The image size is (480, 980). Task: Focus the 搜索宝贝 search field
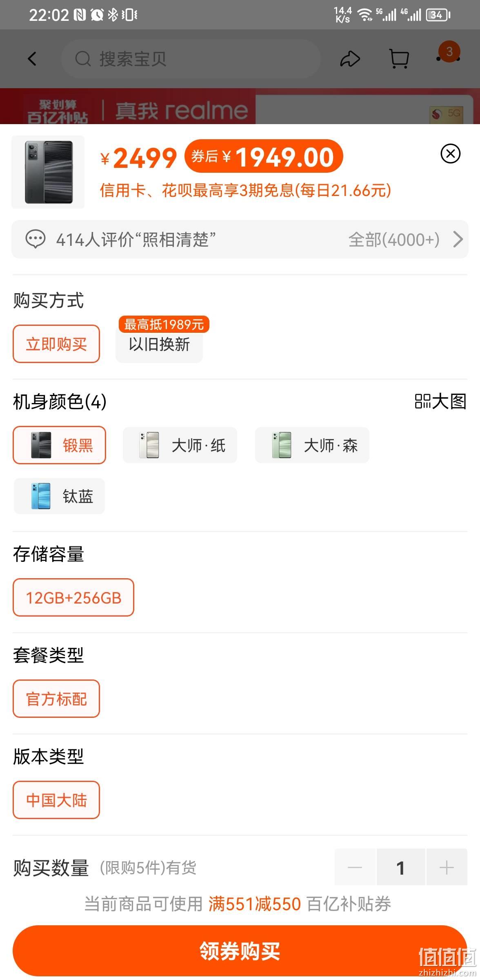point(191,59)
